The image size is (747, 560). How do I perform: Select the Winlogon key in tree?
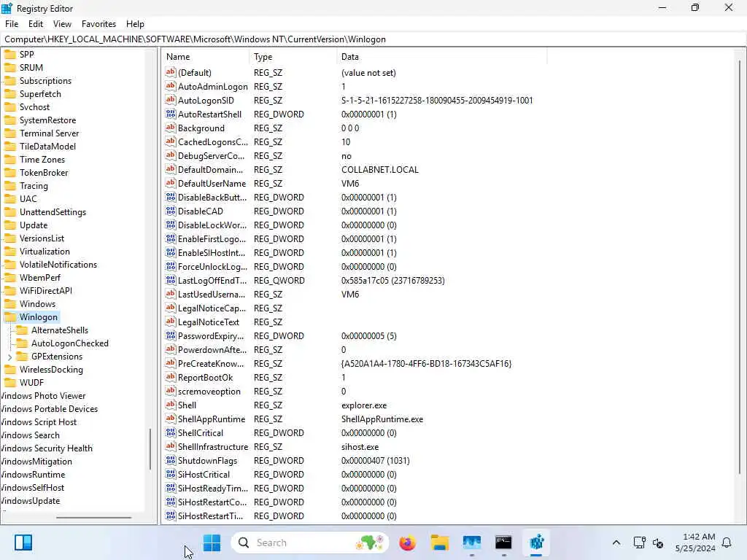click(38, 317)
